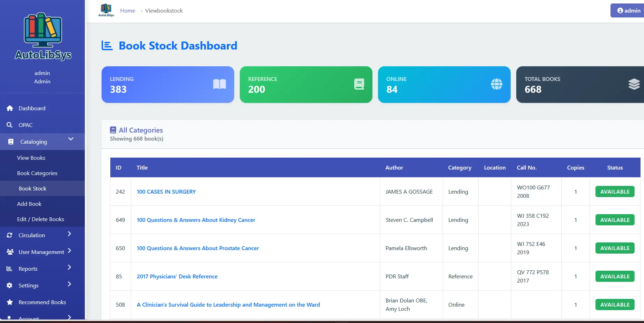Click the stacked layers icon on Total Books card
The height and width of the screenshot is (323, 644).
634,84
